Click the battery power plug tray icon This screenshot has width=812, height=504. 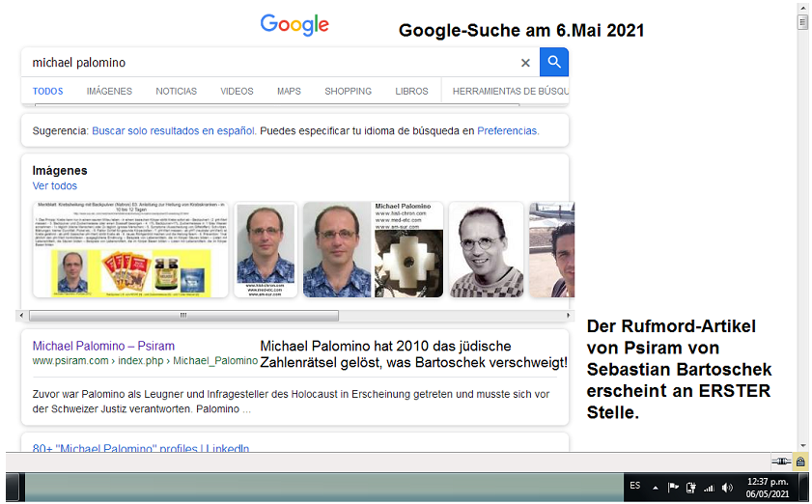691,488
